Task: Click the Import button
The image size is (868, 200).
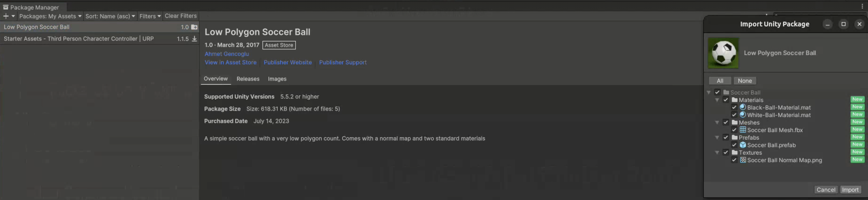Action: pos(850,190)
